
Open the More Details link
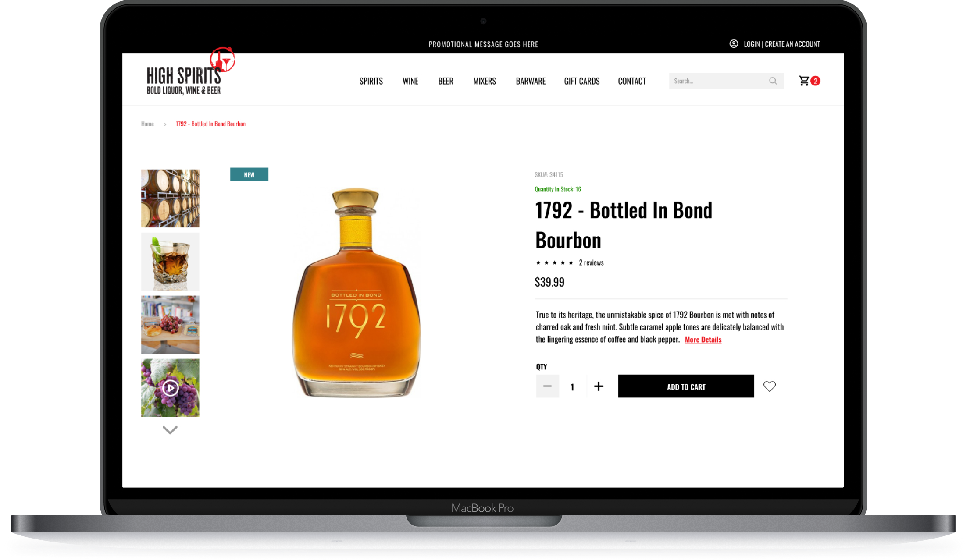703,340
